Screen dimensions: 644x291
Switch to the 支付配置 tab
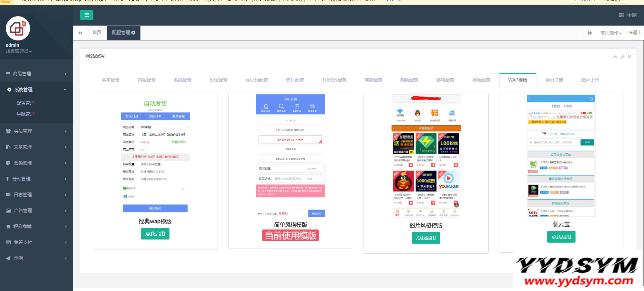295,80
